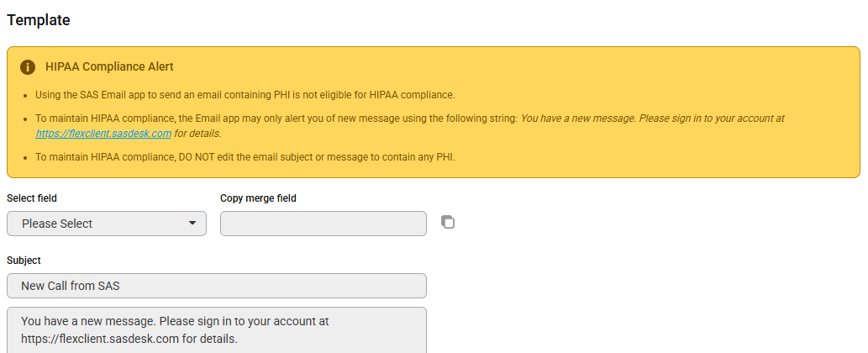This screenshot has width=868, height=353.
Task: Focus the Copy merge field text box
Action: (324, 224)
